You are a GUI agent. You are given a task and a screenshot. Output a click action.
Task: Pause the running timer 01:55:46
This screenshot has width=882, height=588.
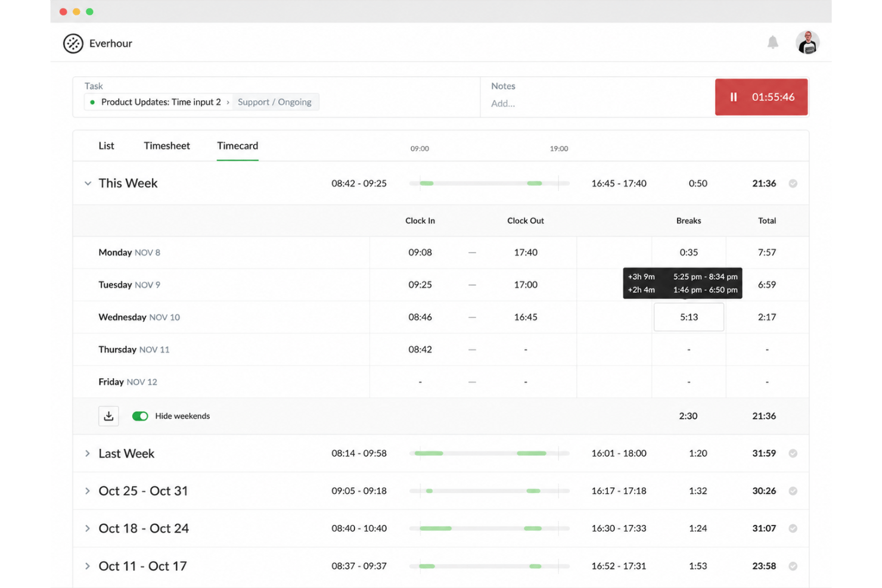(x=761, y=97)
